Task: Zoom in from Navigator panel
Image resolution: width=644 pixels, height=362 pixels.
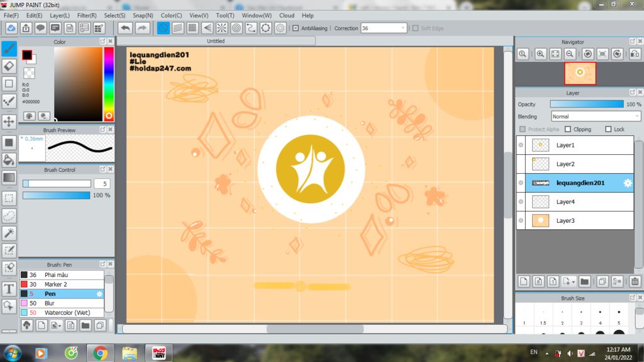Action: pyautogui.click(x=540, y=54)
